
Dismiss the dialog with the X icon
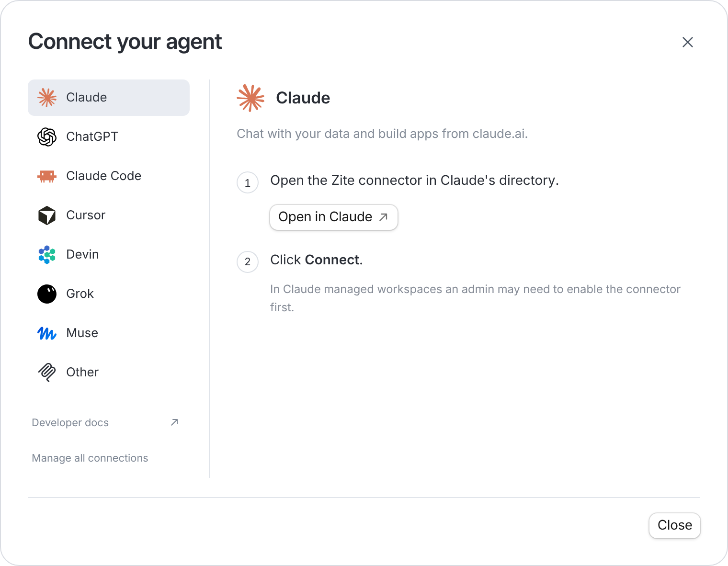pyautogui.click(x=688, y=42)
